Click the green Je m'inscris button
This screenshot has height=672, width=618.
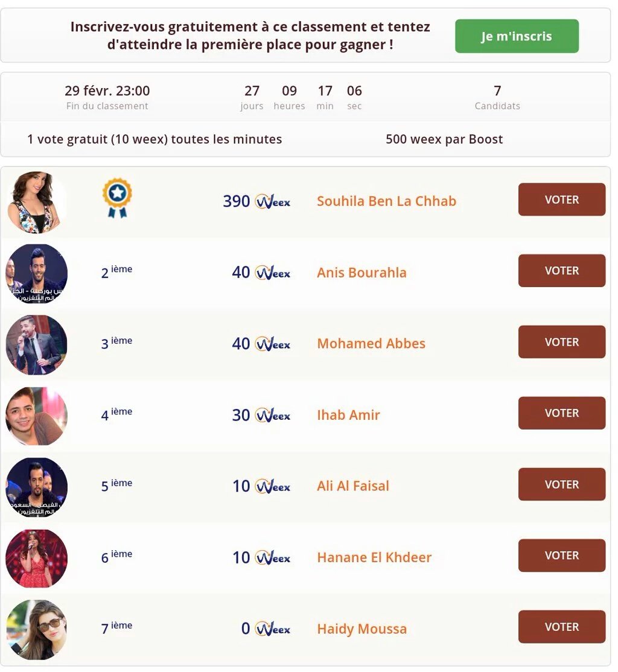(x=517, y=36)
